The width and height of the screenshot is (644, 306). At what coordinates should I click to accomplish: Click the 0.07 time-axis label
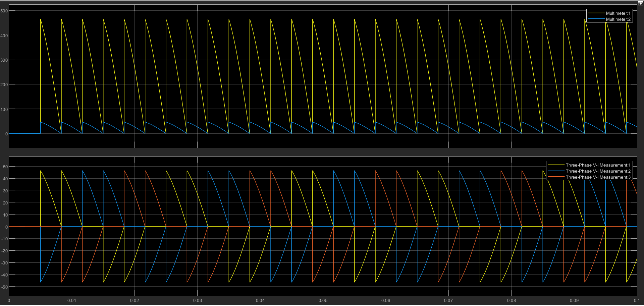point(448,300)
